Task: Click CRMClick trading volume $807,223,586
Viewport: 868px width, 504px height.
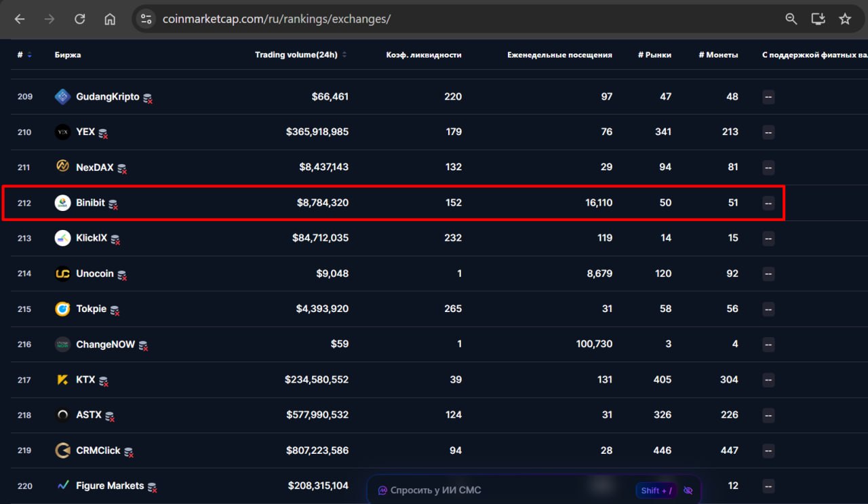Action: tap(317, 450)
